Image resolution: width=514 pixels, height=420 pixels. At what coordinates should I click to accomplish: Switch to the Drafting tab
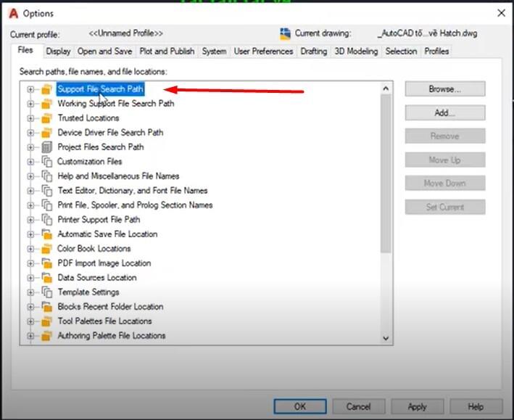click(314, 52)
